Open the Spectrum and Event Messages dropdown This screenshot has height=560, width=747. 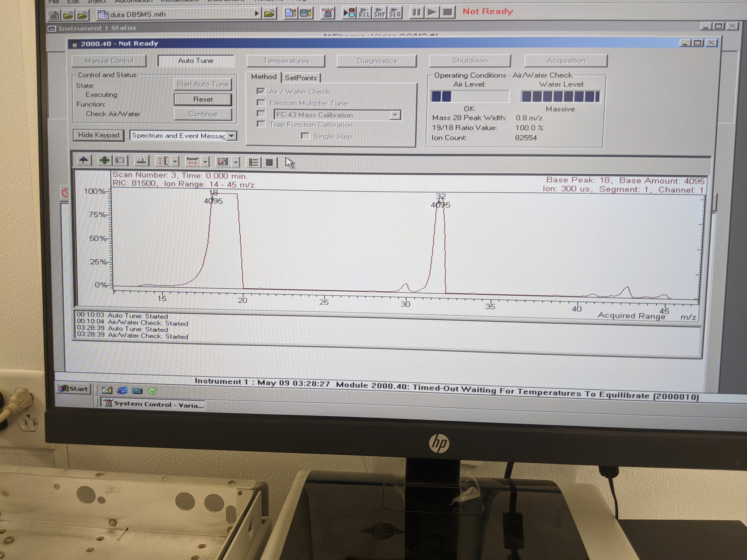(231, 136)
